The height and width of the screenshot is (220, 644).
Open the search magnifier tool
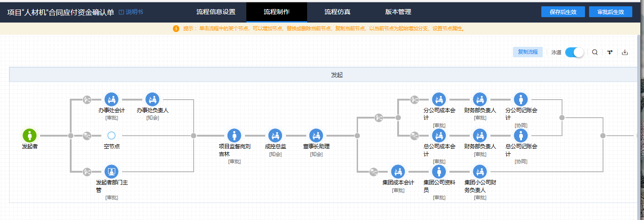595,52
